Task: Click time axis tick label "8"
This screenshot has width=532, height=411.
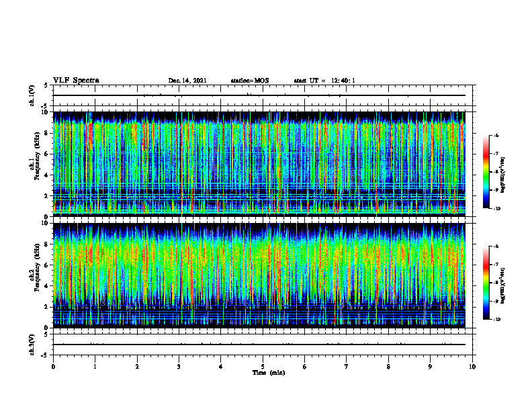Action: [388, 367]
